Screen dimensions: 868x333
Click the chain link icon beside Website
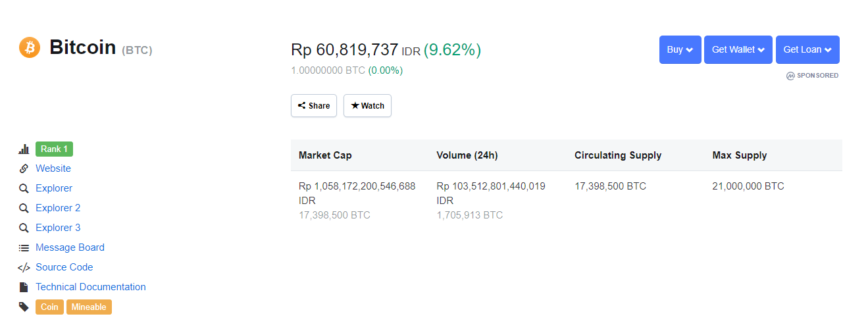pos(24,168)
